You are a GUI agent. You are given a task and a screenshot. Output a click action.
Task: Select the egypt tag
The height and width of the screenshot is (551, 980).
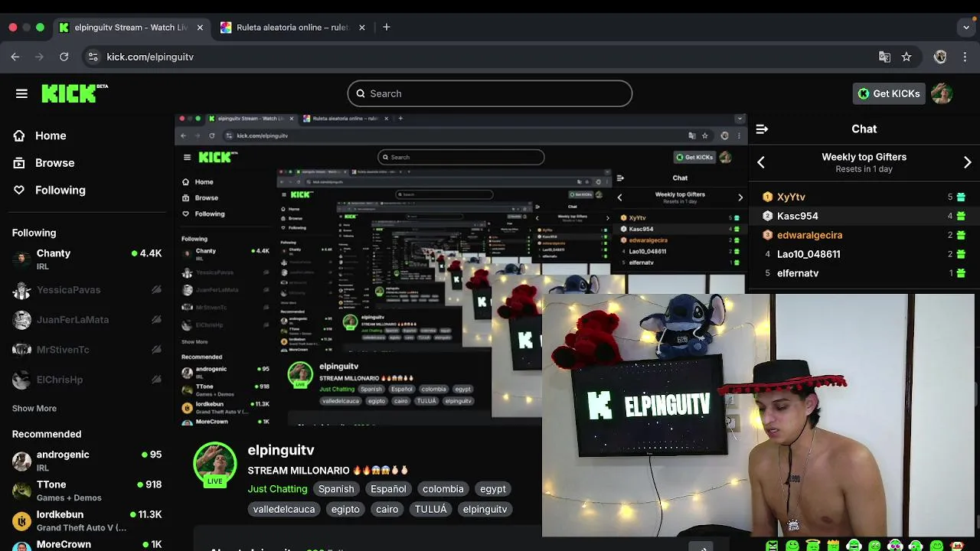(x=493, y=489)
